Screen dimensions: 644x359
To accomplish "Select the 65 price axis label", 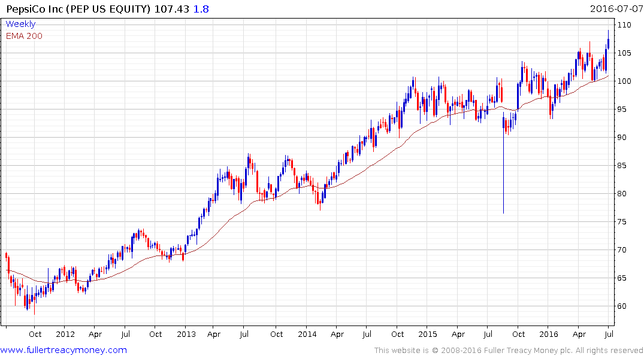I will click(x=622, y=278).
